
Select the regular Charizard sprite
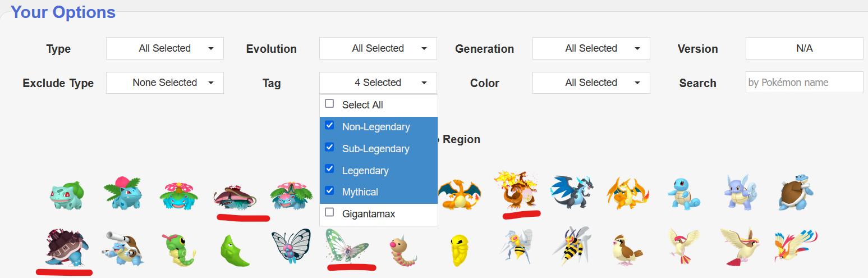coord(460,194)
